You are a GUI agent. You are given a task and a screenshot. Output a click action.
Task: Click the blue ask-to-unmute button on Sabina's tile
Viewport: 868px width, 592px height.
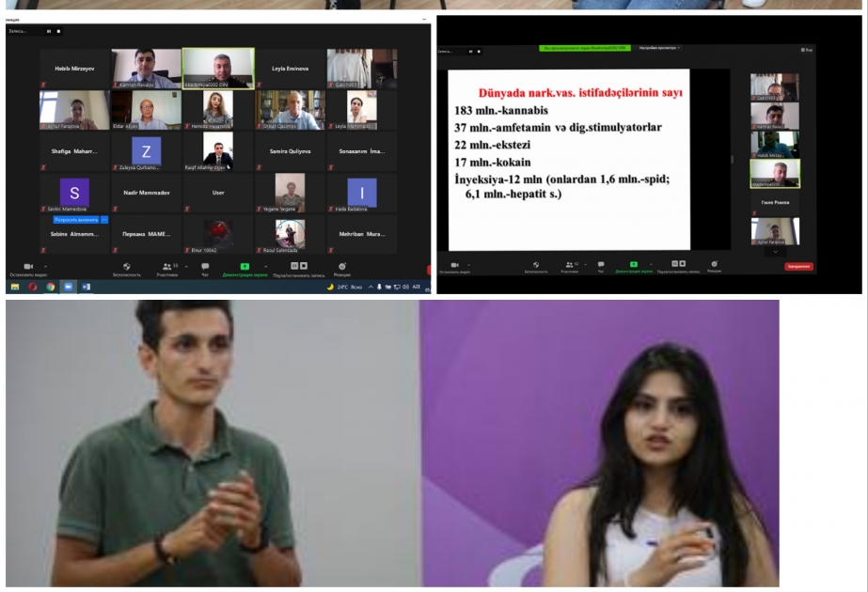click(76, 220)
